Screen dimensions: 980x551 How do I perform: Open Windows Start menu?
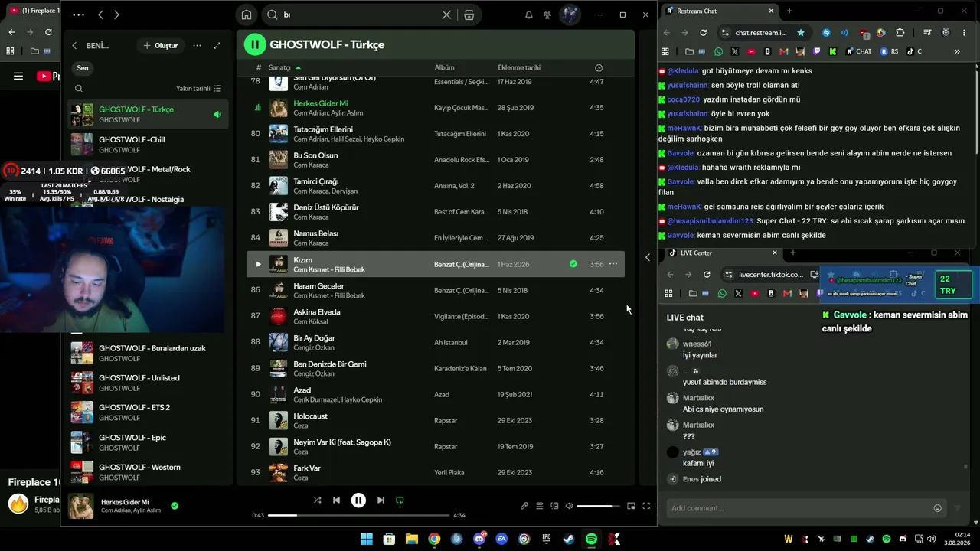(x=367, y=540)
